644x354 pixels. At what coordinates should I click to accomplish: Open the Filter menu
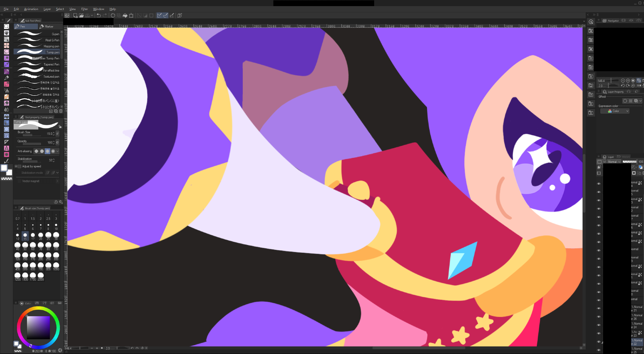(x=84, y=9)
